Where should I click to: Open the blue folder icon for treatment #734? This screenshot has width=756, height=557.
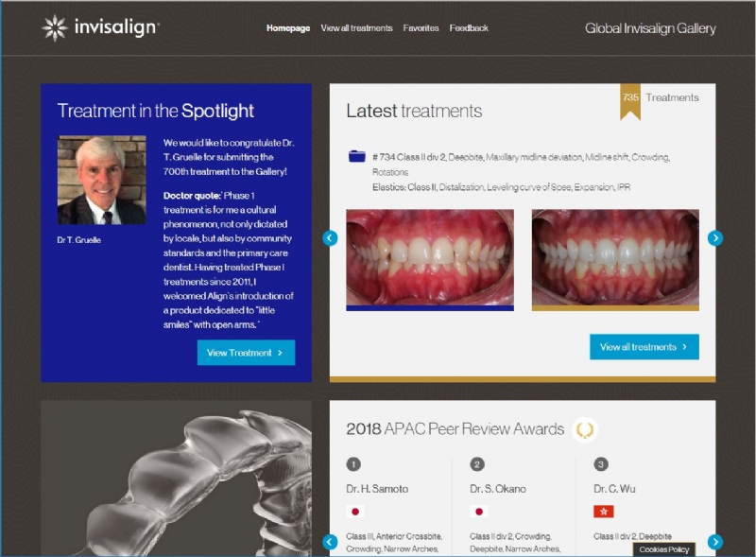(357, 156)
